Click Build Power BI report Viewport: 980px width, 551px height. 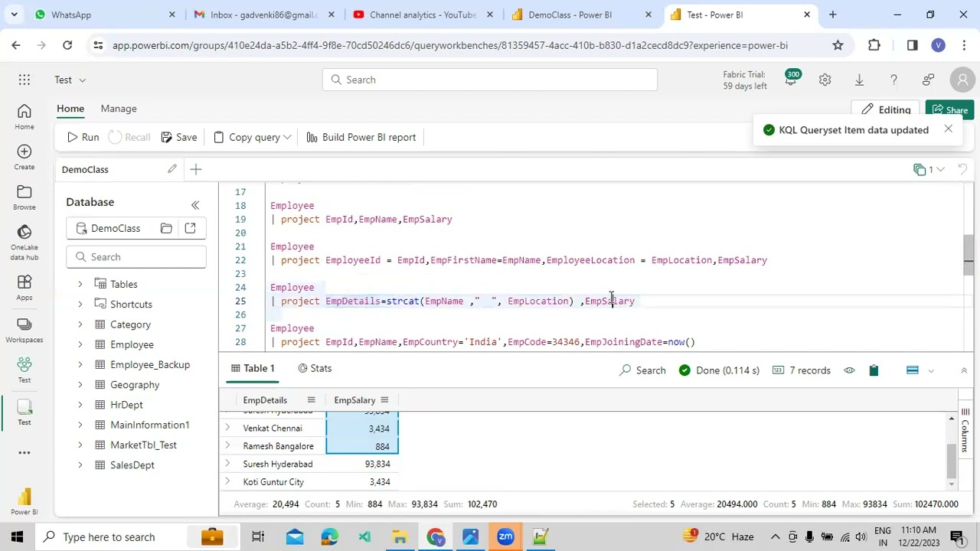click(x=361, y=138)
